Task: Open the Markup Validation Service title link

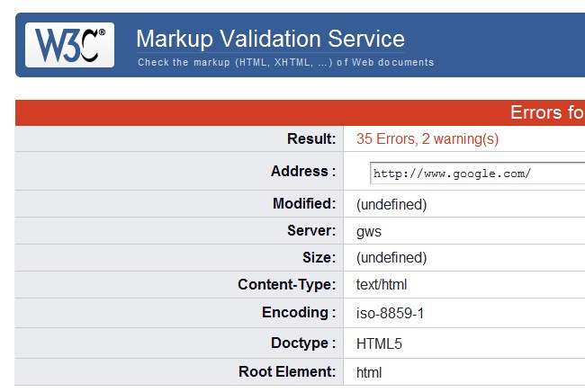Action: pyautogui.click(x=270, y=39)
